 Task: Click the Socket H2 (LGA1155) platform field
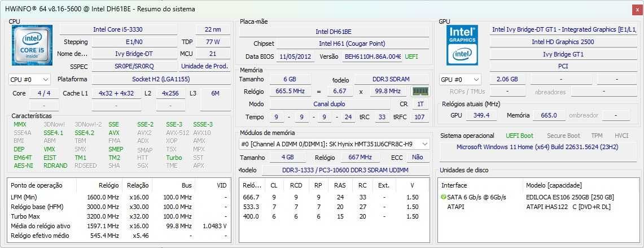click(161, 79)
